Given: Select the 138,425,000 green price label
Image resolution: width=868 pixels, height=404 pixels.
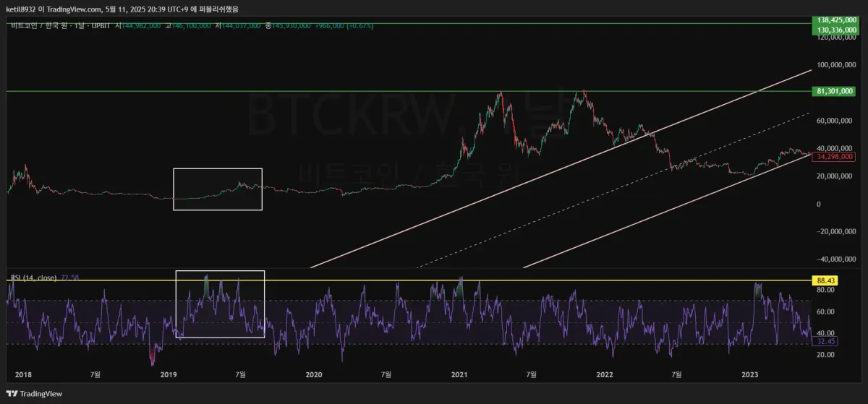Looking at the screenshot, I should point(836,20).
